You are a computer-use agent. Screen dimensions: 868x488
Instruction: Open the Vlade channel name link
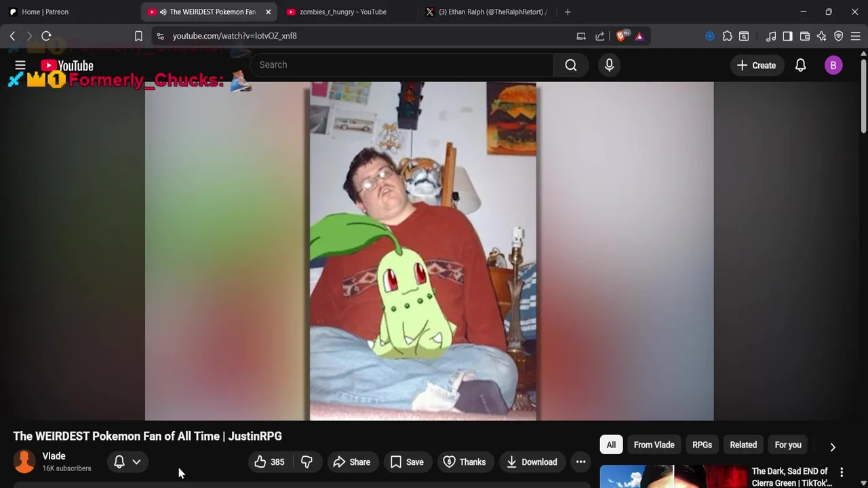point(54,456)
